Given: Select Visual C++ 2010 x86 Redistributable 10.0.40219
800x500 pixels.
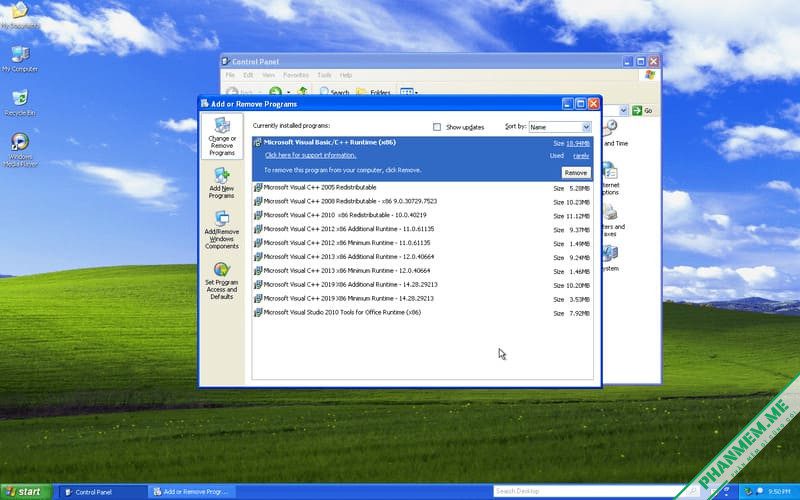Looking at the screenshot, I should [422, 215].
